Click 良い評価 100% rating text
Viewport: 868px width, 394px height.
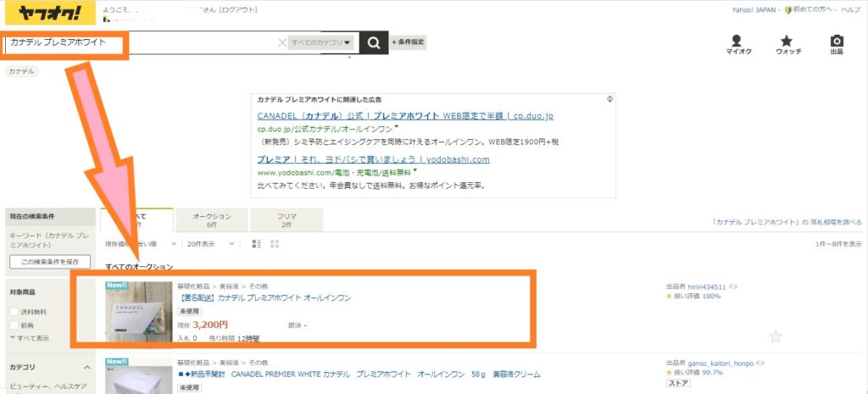click(697, 296)
